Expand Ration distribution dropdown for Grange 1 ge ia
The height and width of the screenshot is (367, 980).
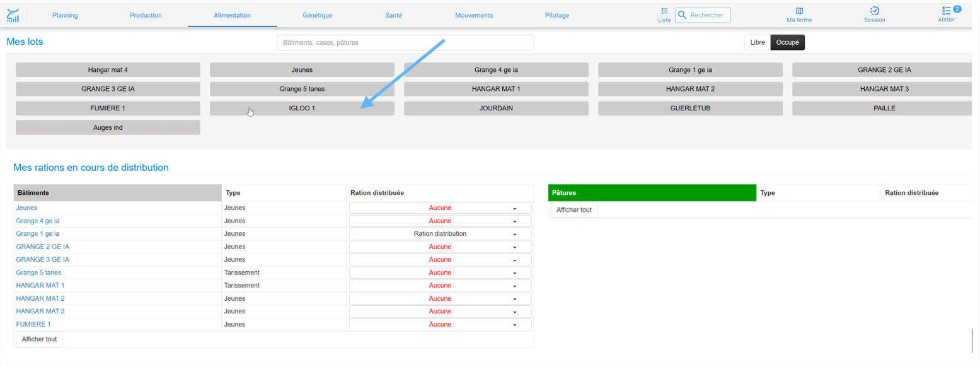pyautogui.click(x=441, y=234)
